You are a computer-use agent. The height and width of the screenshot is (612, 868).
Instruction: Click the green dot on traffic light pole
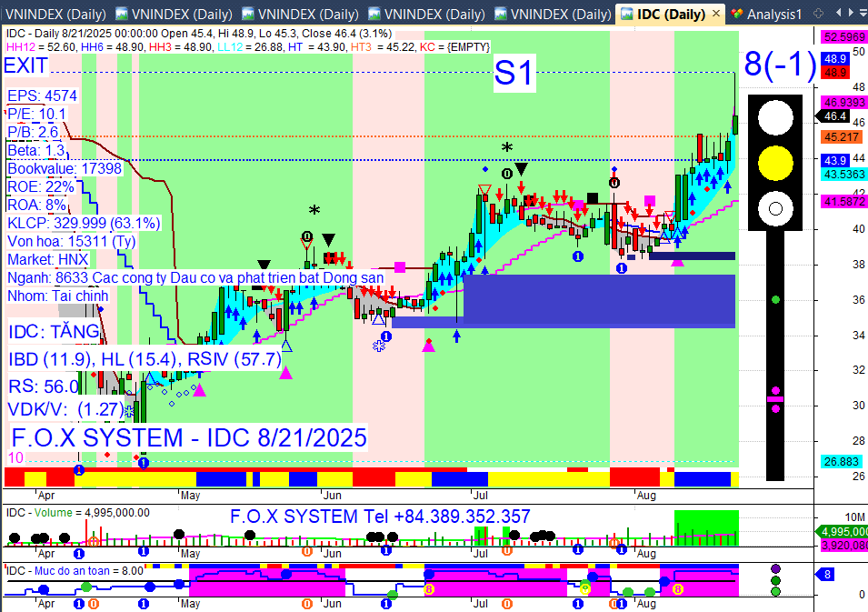pyautogui.click(x=775, y=299)
